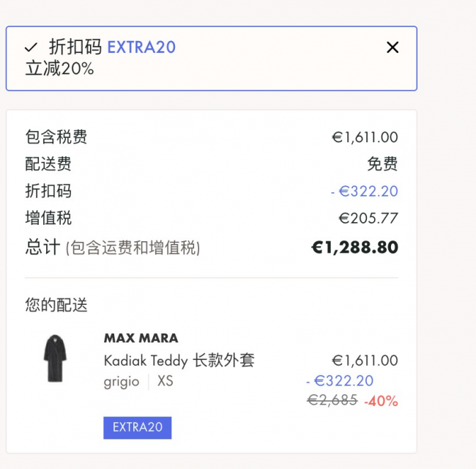Click the MAX MARA brand name
Viewport: 476px width, 469px height.
pos(141,338)
